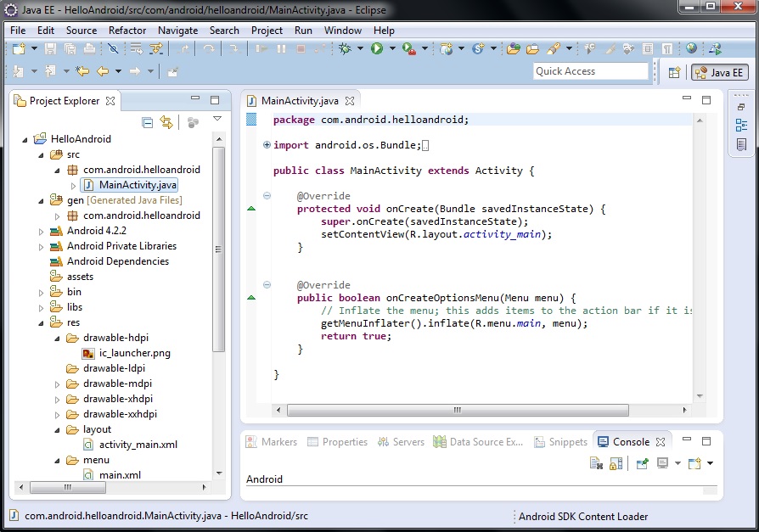
Task: Click the Restore icon in right trim
Action: (741, 107)
